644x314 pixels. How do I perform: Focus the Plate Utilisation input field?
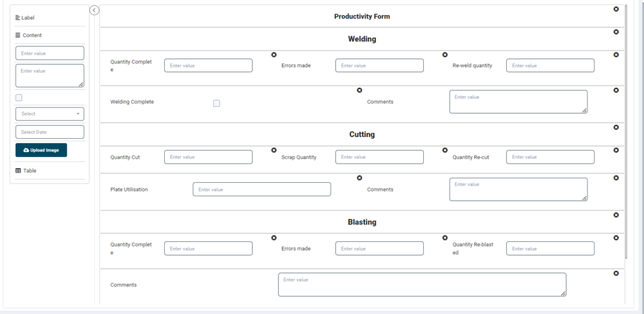262,190
